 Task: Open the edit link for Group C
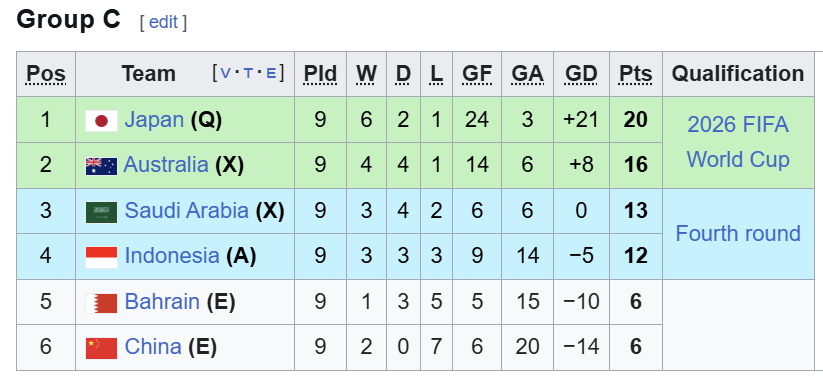pos(163,22)
